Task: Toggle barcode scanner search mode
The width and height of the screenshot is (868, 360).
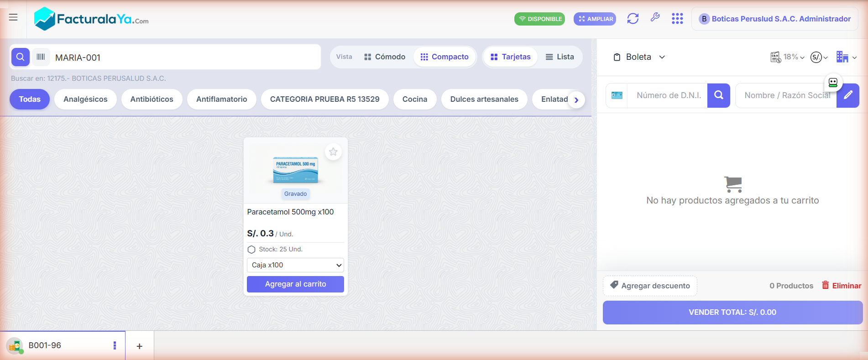Action: pos(41,57)
